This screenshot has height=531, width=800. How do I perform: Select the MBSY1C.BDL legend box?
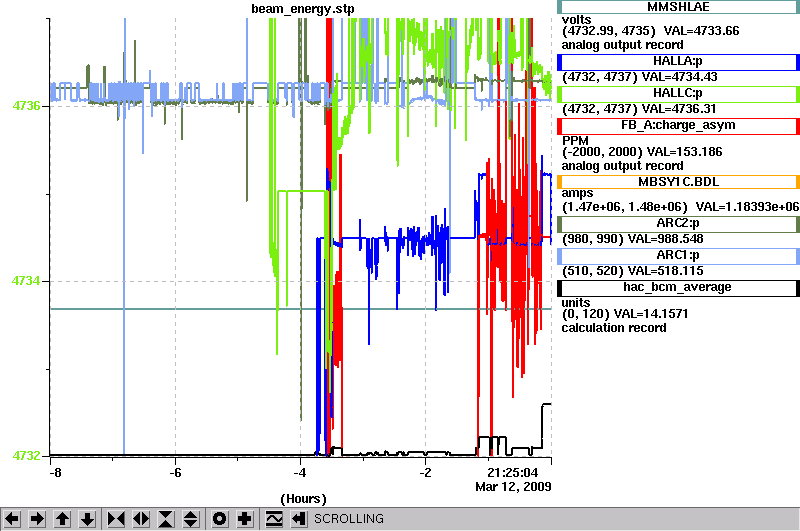pyautogui.click(x=678, y=182)
